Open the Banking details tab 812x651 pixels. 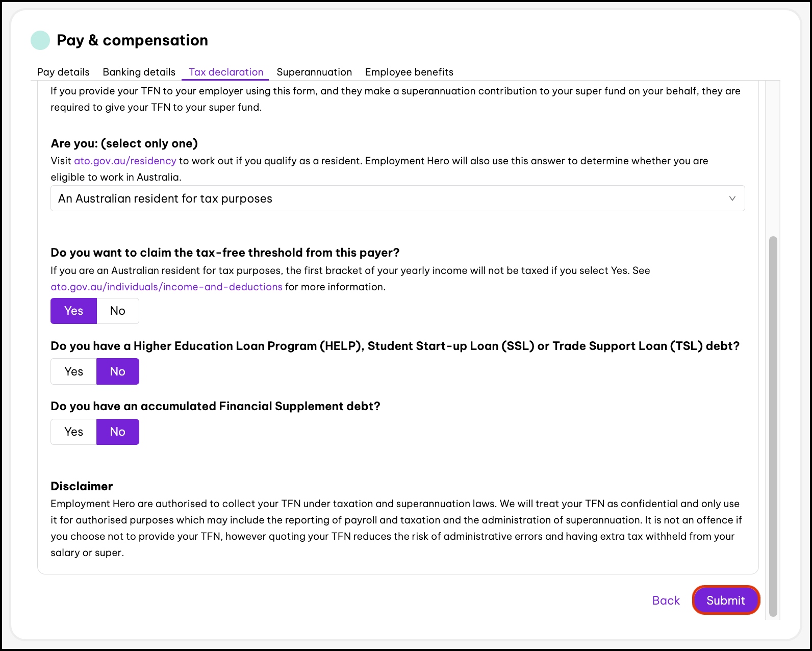pos(139,72)
